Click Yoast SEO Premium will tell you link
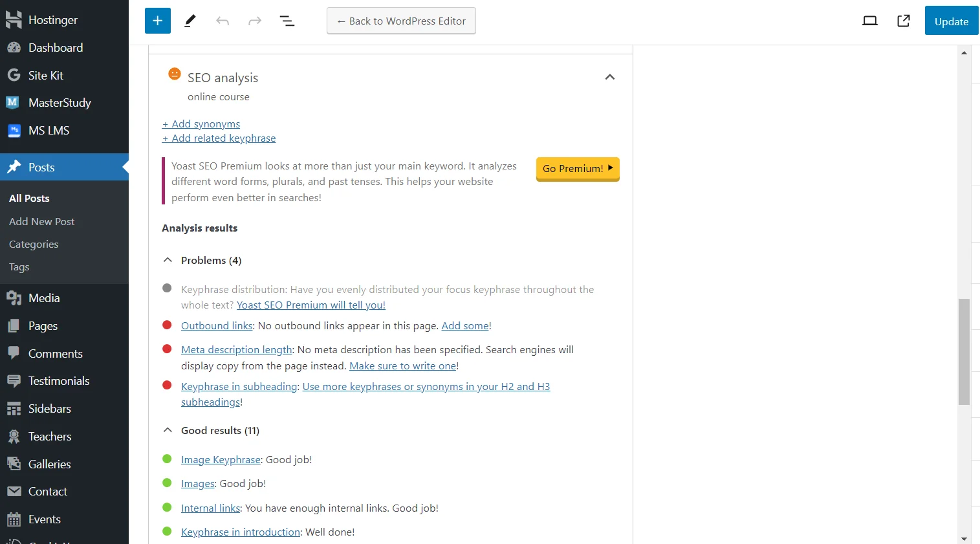 311,305
